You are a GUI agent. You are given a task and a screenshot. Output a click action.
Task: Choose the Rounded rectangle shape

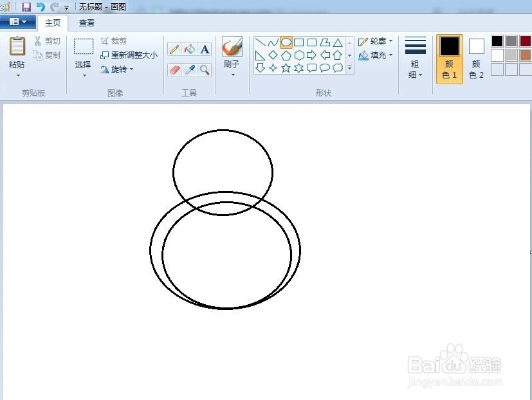[x=312, y=42]
